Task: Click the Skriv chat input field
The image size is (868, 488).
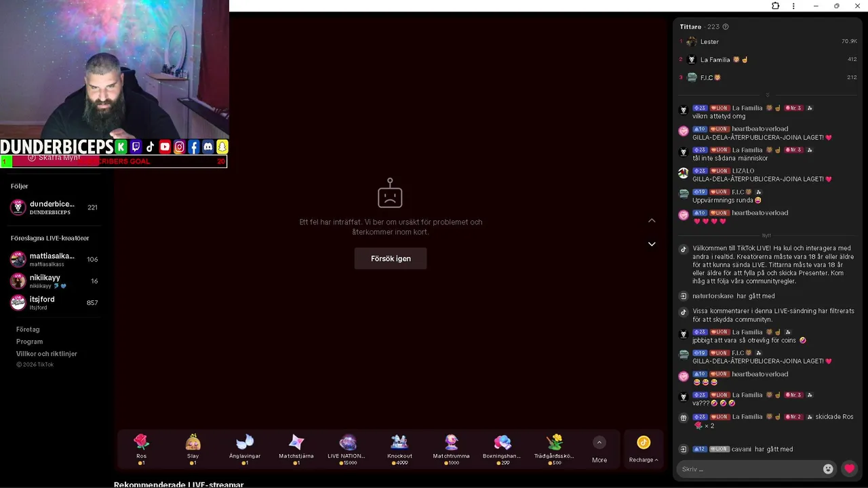Action: pos(749,469)
